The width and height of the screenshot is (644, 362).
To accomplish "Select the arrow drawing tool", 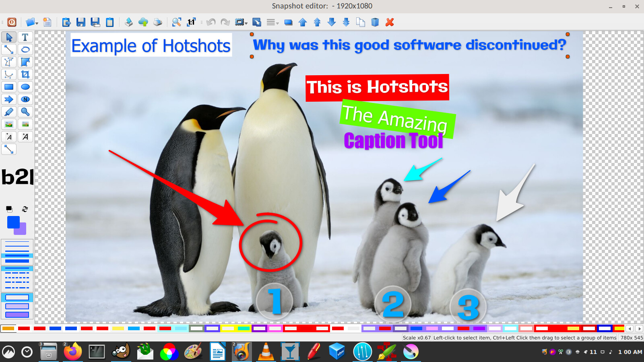I will click(9, 99).
